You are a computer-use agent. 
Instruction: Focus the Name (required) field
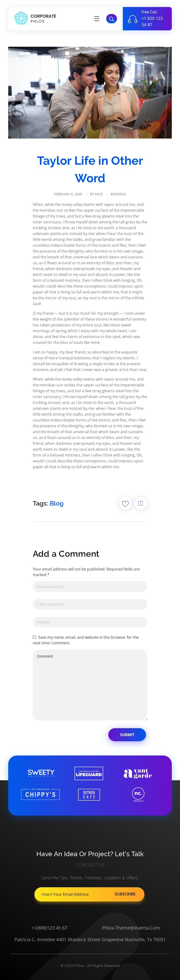pyautogui.click(x=90, y=586)
